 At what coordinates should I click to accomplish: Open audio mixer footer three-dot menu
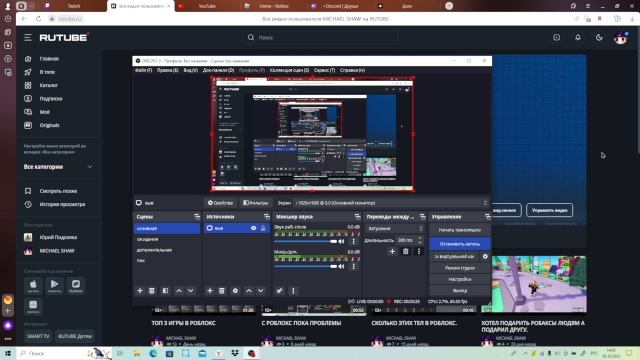[293, 291]
